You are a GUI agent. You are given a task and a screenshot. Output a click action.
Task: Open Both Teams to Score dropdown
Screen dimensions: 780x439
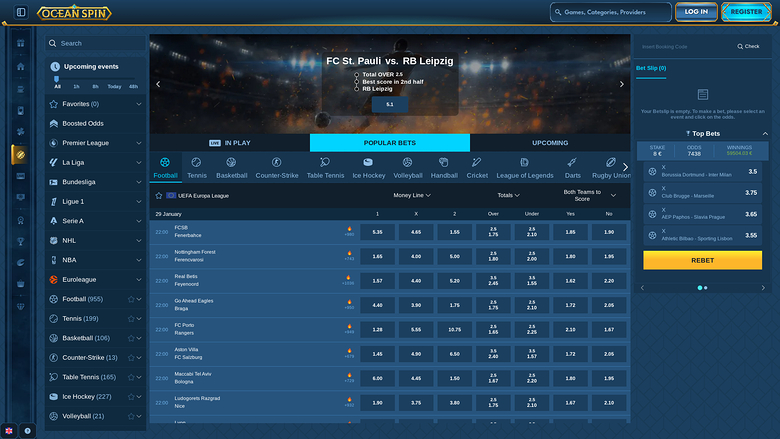point(589,195)
